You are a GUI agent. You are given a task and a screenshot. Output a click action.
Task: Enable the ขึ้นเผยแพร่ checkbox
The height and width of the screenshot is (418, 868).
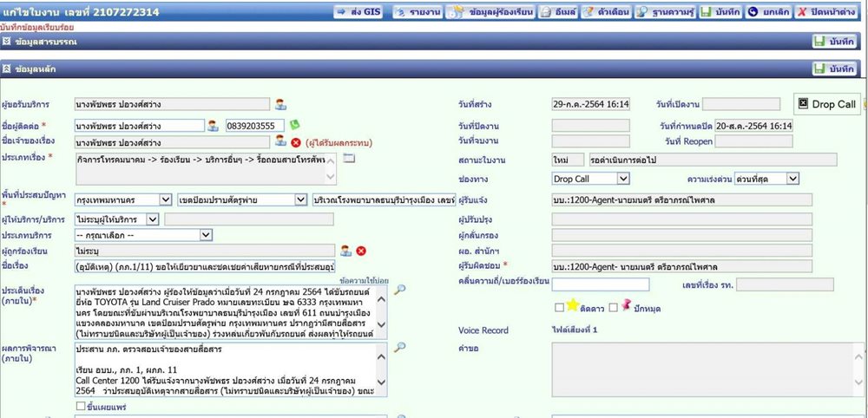click(x=81, y=407)
